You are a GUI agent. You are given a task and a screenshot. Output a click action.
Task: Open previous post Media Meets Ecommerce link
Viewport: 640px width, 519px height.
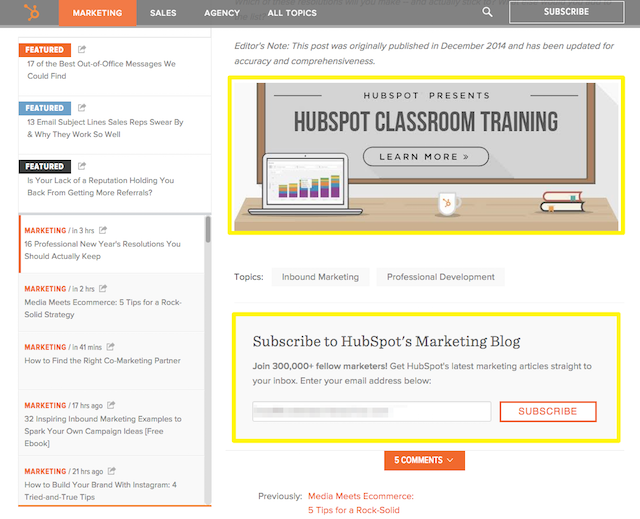(x=360, y=503)
